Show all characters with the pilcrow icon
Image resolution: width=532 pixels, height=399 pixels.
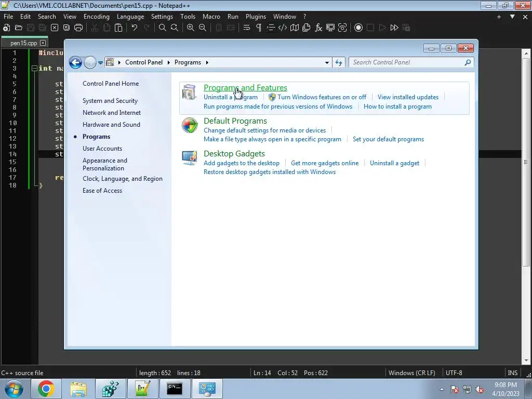click(x=259, y=28)
